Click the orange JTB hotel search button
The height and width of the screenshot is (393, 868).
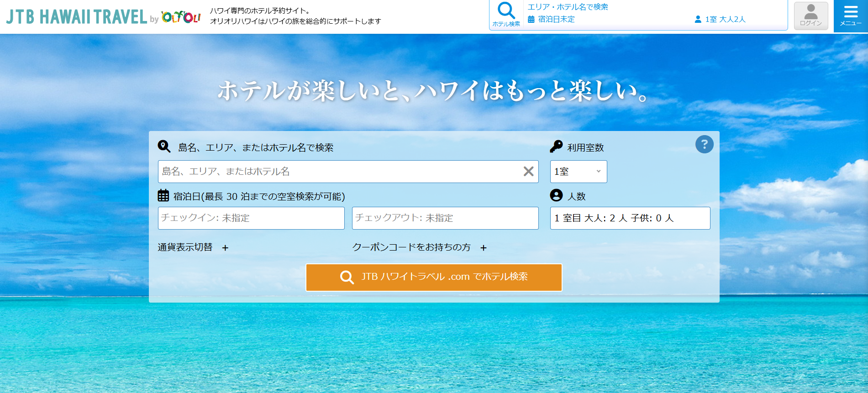[434, 277]
